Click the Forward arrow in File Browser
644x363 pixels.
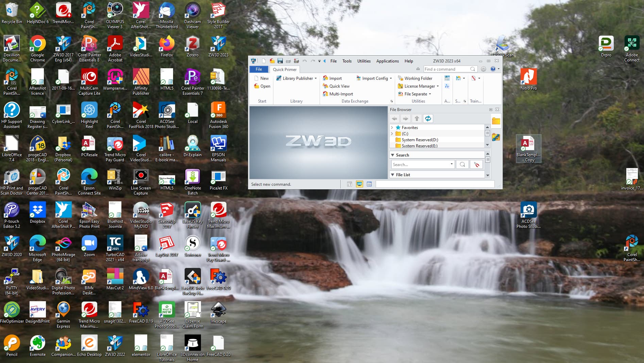pos(406,119)
